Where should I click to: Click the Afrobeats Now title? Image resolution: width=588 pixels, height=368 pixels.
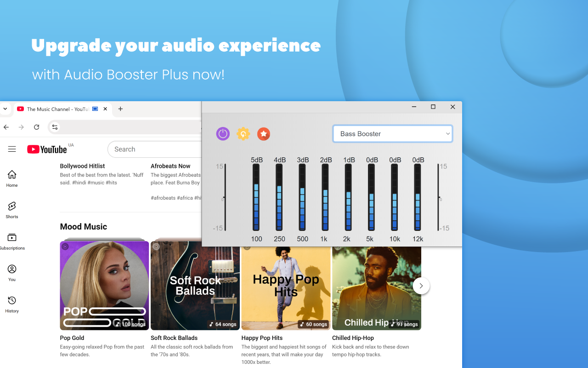coord(170,166)
